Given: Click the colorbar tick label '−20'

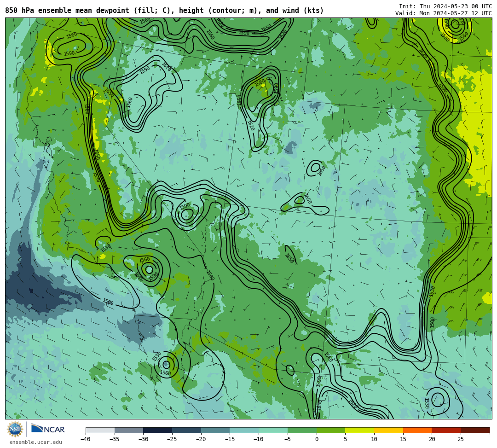Looking at the screenshot, I should click(x=201, y=439).
